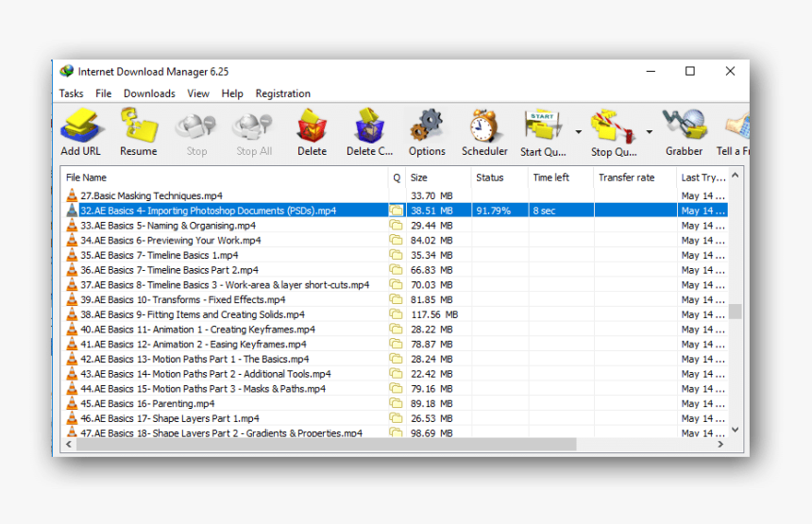Select file 47.AE Basics 18- Shape Layers Part 2
The image size is (812, 524).
[x=221, y=432]
